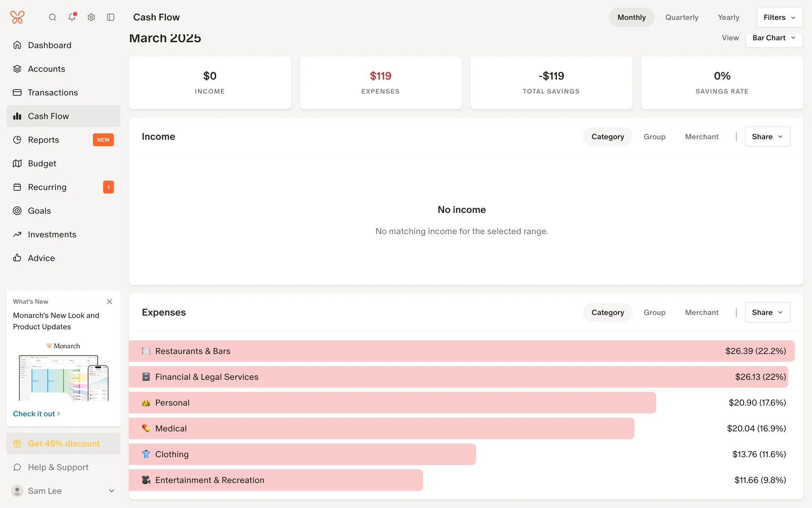Select the Group tab in Income
The image size is (812, 508).
[654, 137]
